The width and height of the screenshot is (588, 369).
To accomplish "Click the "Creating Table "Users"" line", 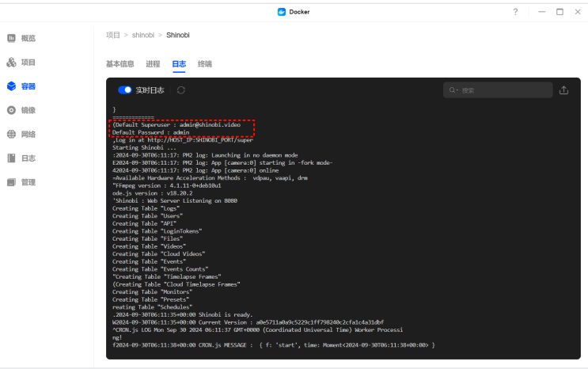I will coord(147,216).
